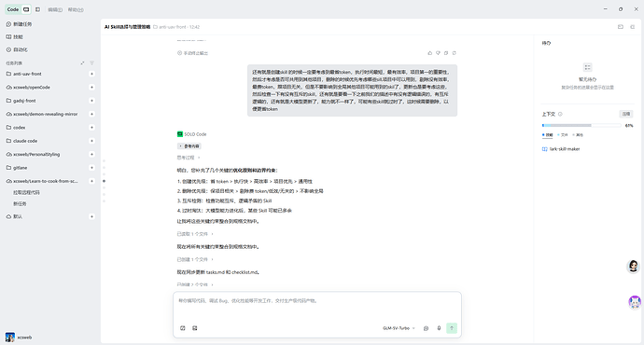This screenshot has height=345, width=644.
Task: Jump to active message navigation dot
Action: [104, 181]
